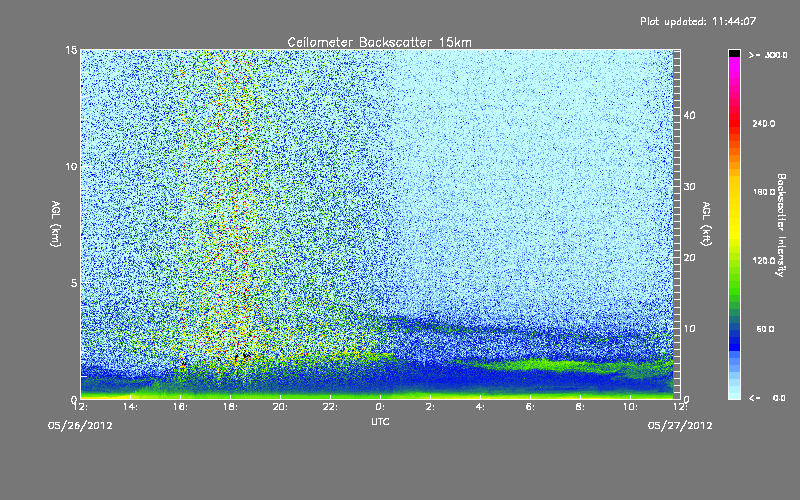Image resolution: width=800 pixels, height=500 pixels.
Task: Click the "18:" time tick label
Action: [x=230, y=407]
